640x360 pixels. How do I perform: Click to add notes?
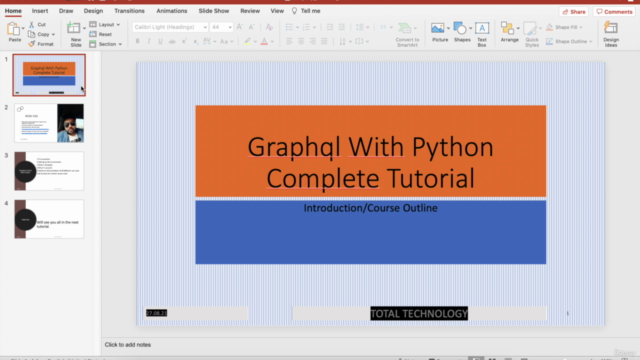[x=128, y=344]
